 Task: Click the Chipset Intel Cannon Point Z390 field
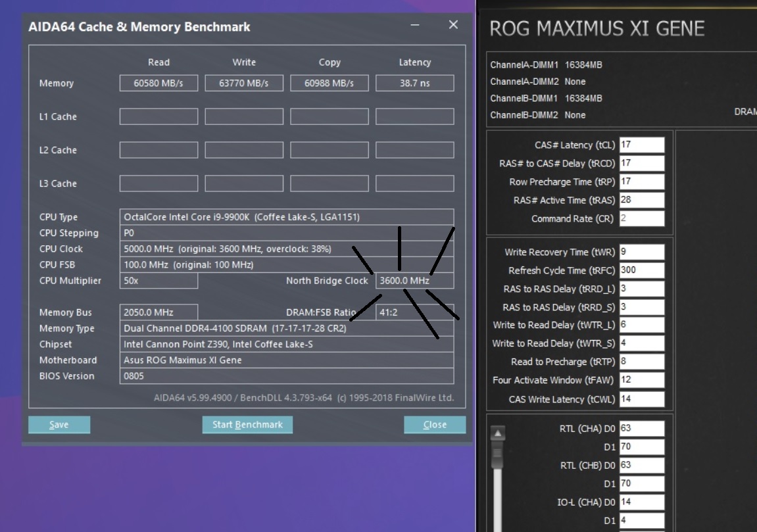[287, 344]
